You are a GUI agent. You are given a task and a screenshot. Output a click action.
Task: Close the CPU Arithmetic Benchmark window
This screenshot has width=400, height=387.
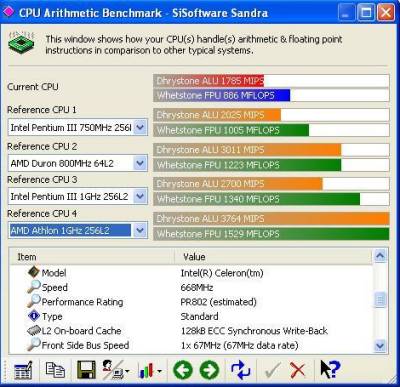(386, 13)
